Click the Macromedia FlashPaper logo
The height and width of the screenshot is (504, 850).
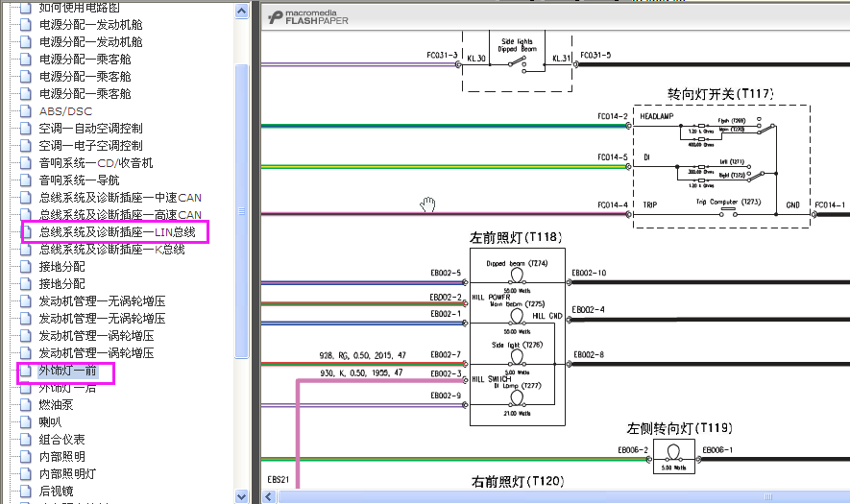click(308, 17)
